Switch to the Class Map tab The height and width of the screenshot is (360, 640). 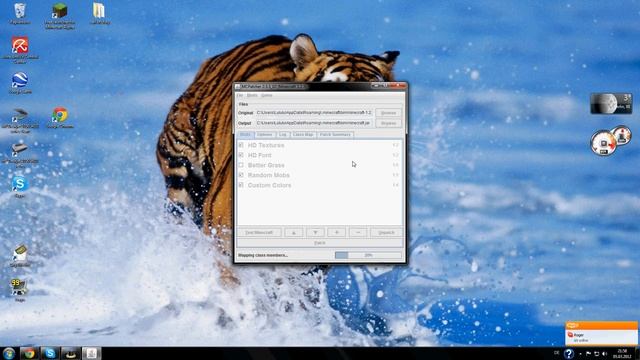(303, 134)
